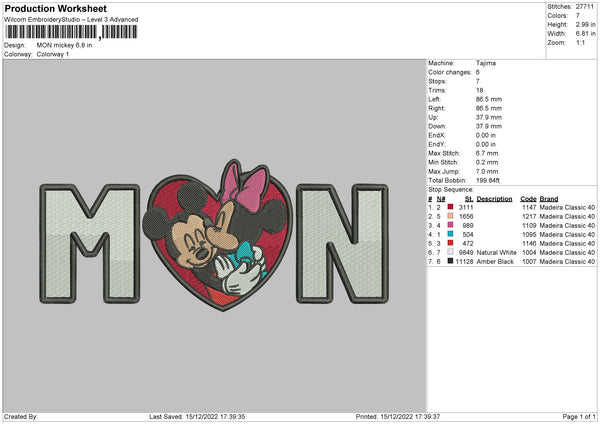
Task: Click the Amber Black color swatch
Action: tap(450, 261)
